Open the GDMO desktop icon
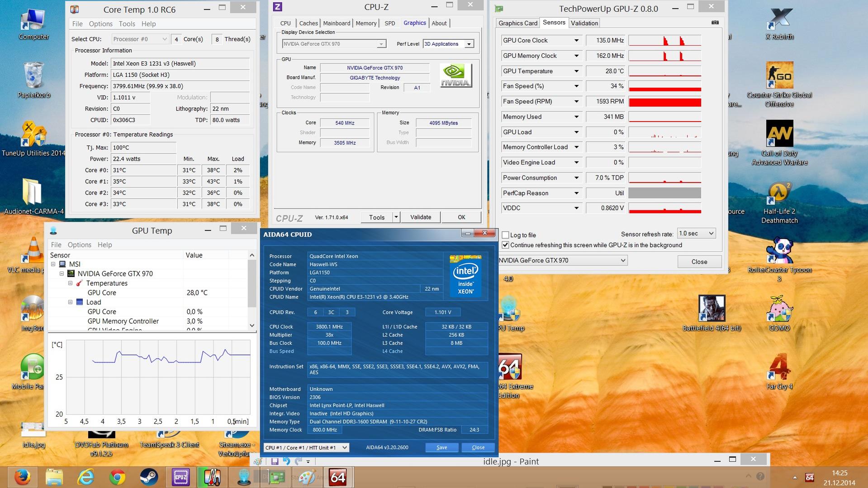The image size is (868, 488). (x=779, y=313)
